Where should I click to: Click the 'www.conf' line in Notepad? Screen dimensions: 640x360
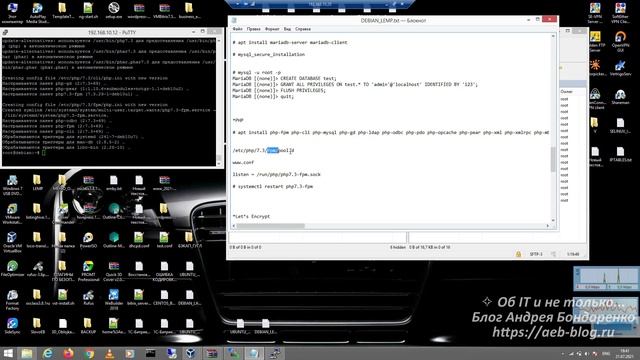[243, 162]
